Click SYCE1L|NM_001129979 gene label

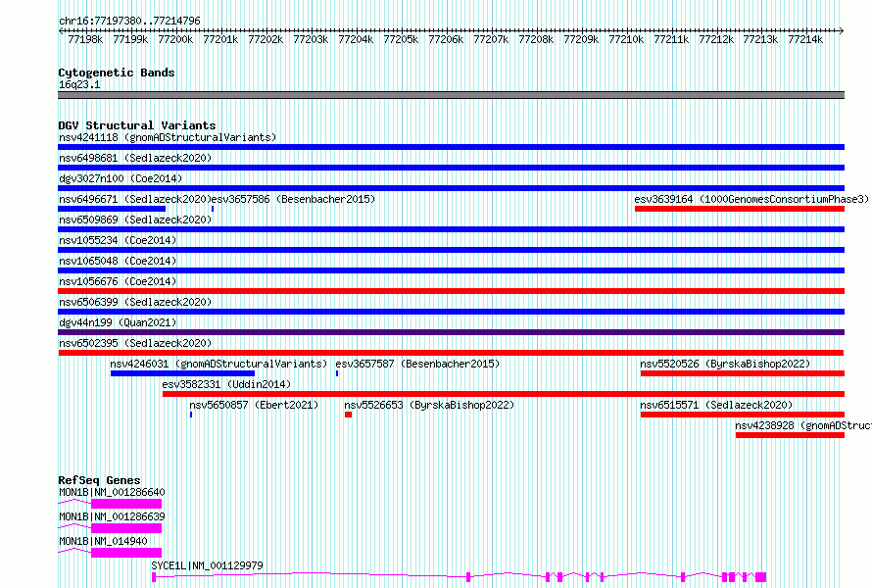click(207, 565)
